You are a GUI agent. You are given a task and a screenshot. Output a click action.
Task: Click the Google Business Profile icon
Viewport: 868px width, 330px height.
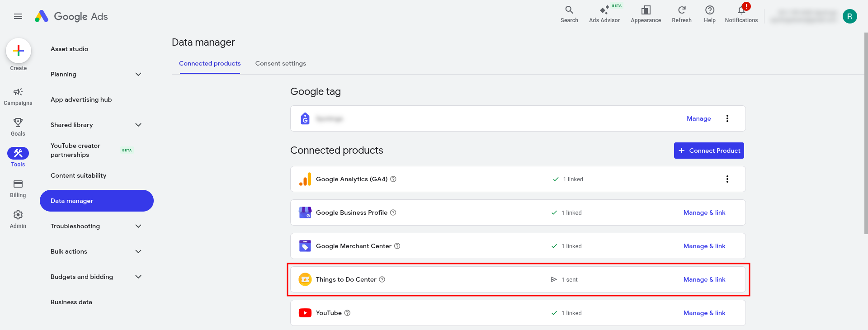coord(305,212)
